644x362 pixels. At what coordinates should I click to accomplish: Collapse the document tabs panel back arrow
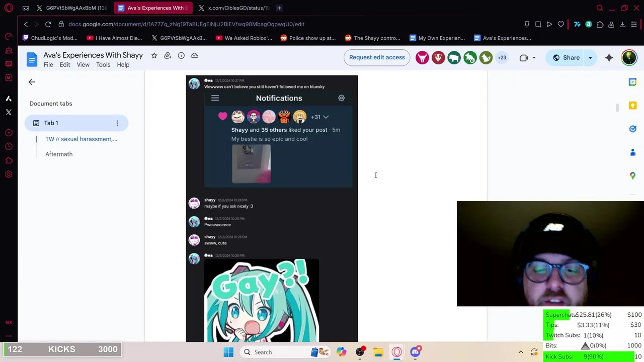coord(32,82)
